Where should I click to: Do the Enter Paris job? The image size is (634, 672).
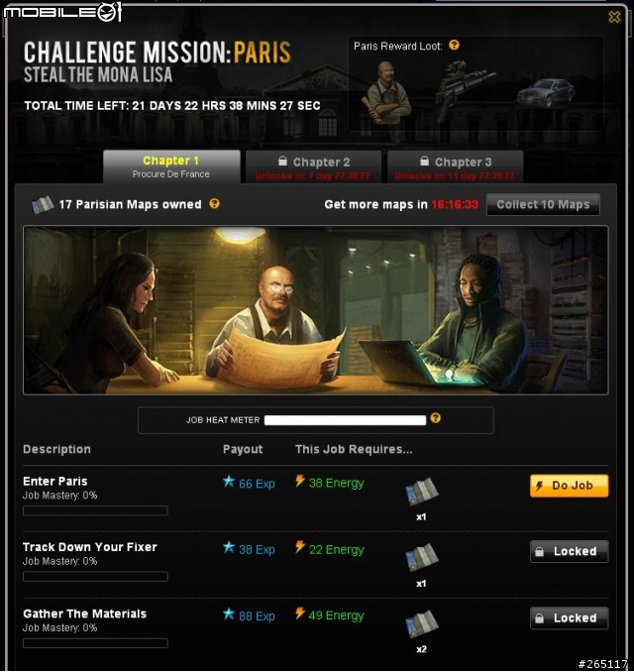point(570,486)
